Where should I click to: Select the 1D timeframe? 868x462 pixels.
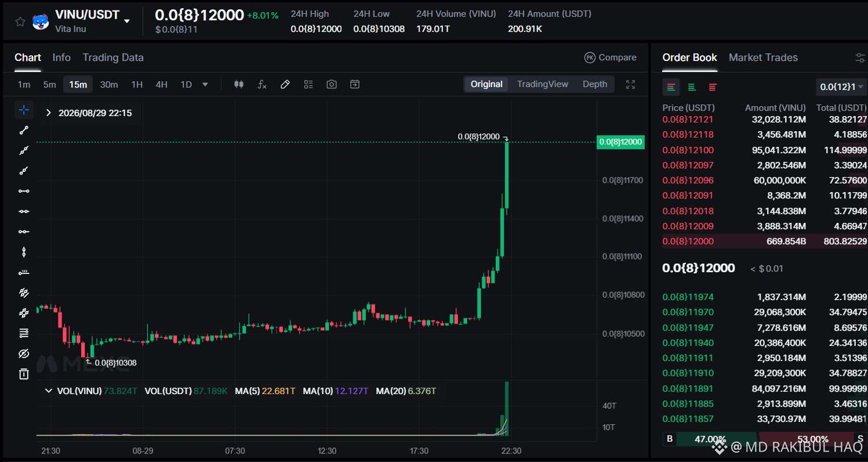(186, 85)
